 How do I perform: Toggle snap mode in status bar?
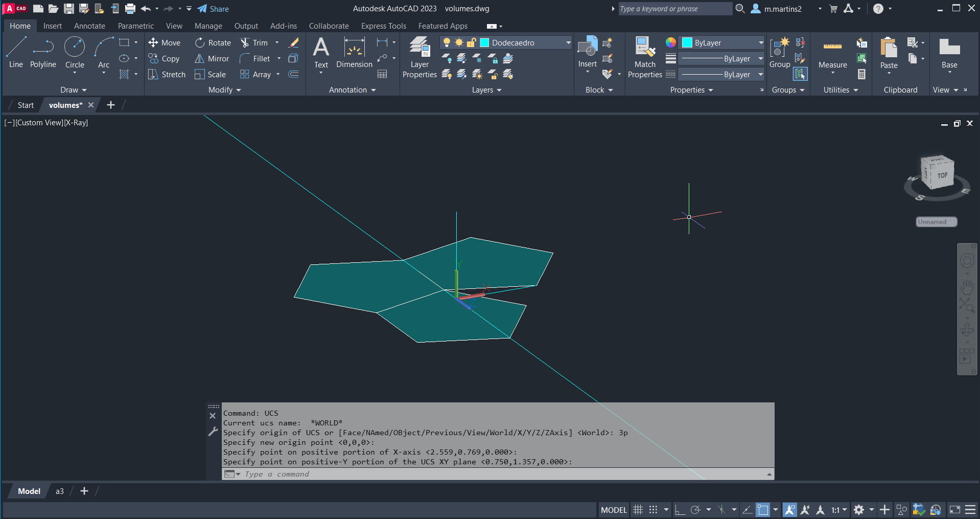click(x=653, y=510)
